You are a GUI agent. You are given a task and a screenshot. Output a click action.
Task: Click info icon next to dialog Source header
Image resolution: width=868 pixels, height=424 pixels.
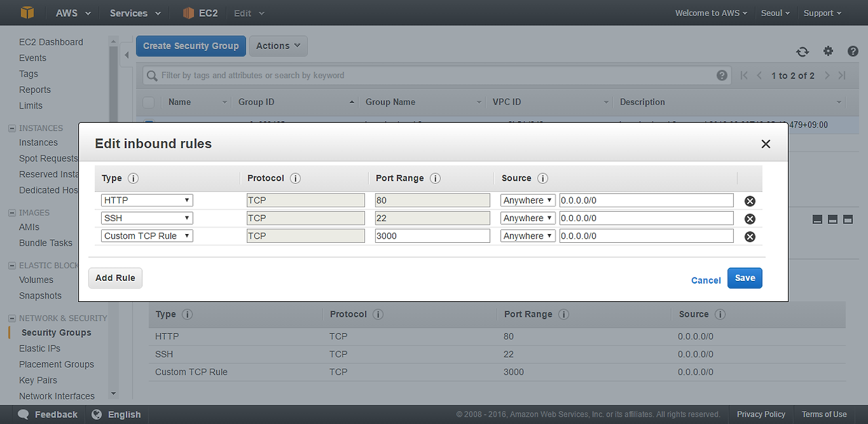point(542,178)
